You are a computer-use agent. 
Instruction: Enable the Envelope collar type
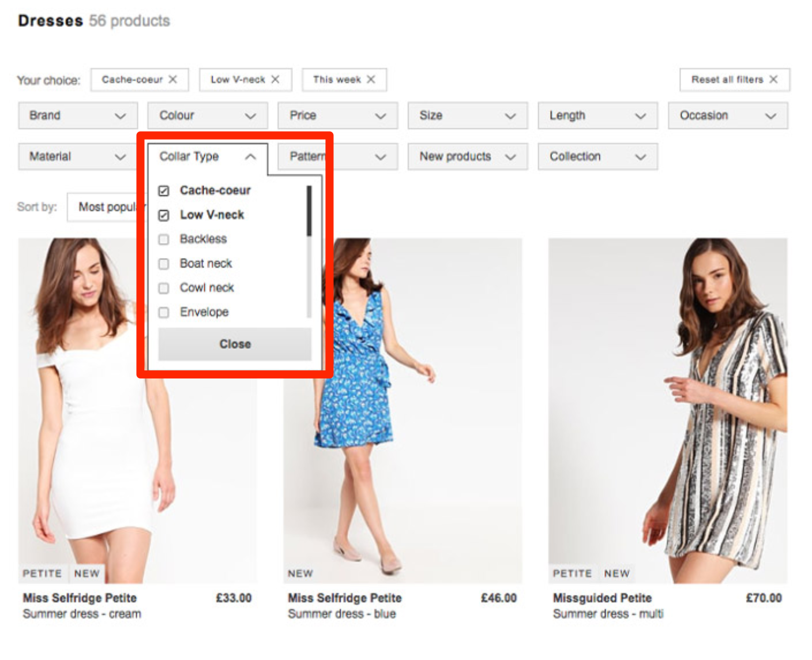pos(164,312)
